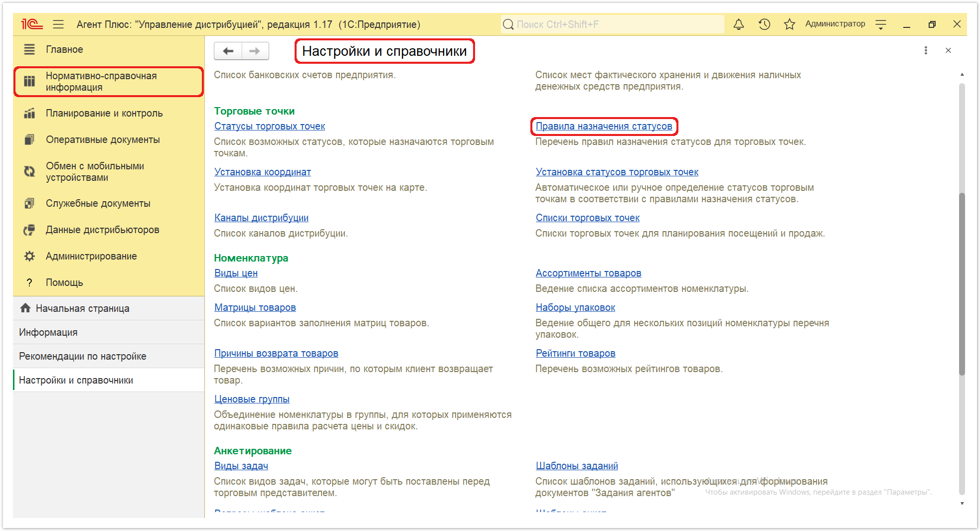Open the main hamburger menu in title bar
The image size is (980, 531).
58,24
